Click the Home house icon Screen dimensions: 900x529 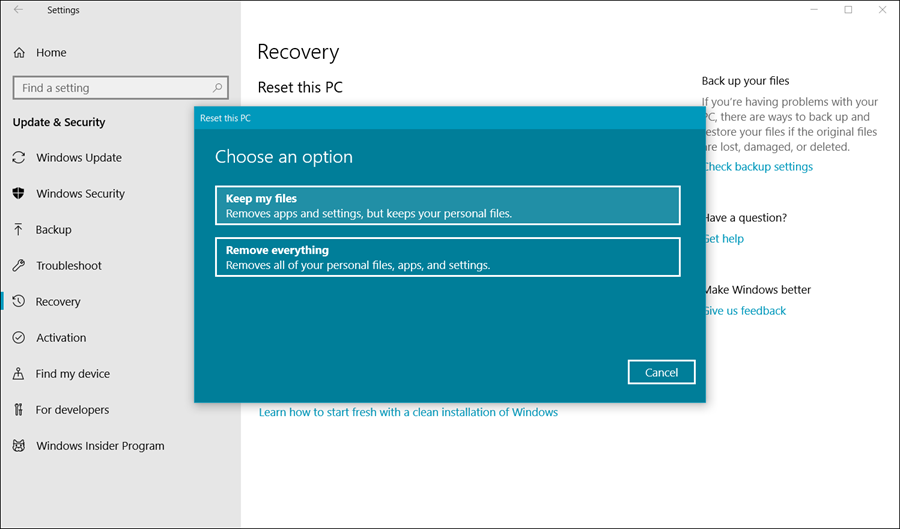(19, 53)
